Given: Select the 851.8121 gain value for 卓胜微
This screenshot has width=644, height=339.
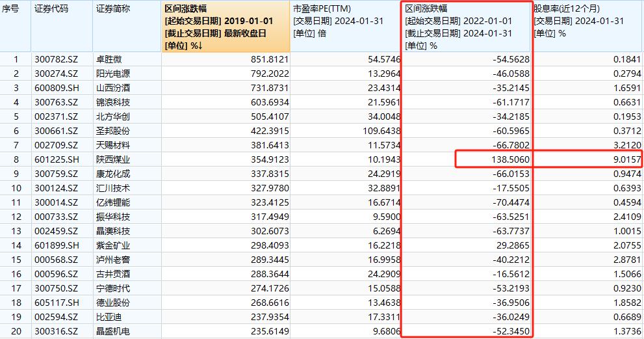Looking at the screenshot, I should tap(270, 59).
